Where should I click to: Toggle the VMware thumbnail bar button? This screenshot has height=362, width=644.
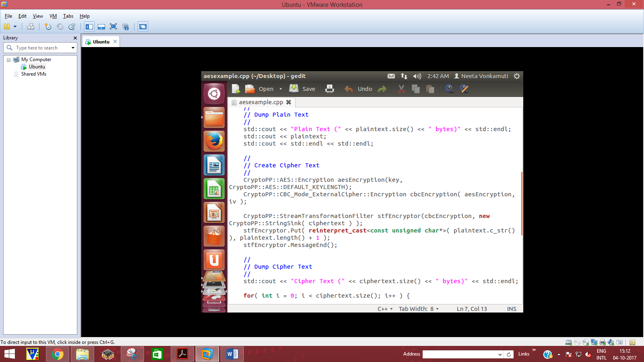coord(101,27)
